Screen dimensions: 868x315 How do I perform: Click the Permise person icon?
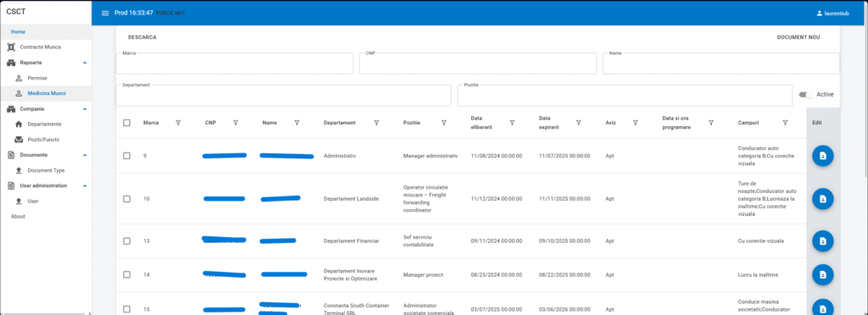click(x=19, y=78)
